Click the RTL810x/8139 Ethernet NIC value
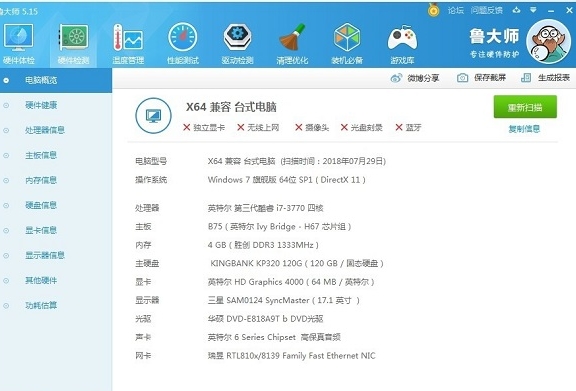 [292, 356]
